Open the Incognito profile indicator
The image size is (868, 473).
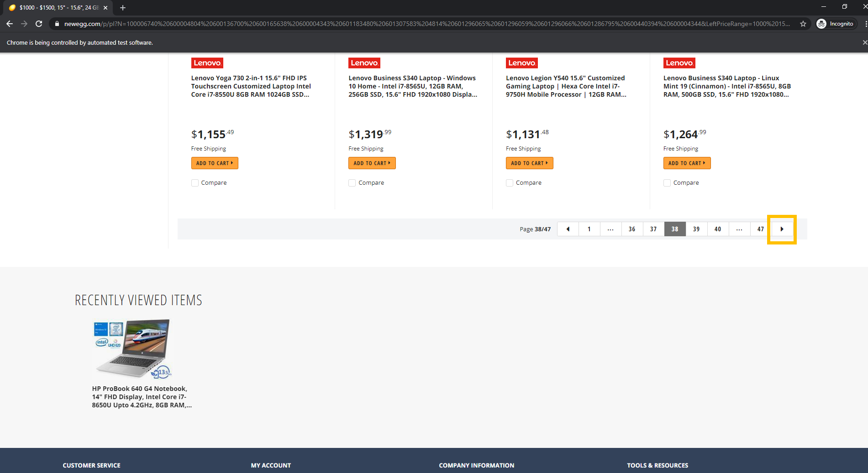(x=835, y=24)
